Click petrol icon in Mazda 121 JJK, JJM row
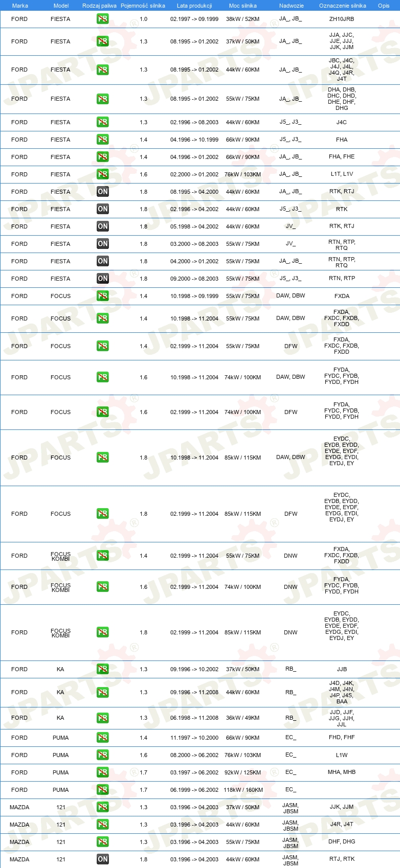 click(103, 807)
